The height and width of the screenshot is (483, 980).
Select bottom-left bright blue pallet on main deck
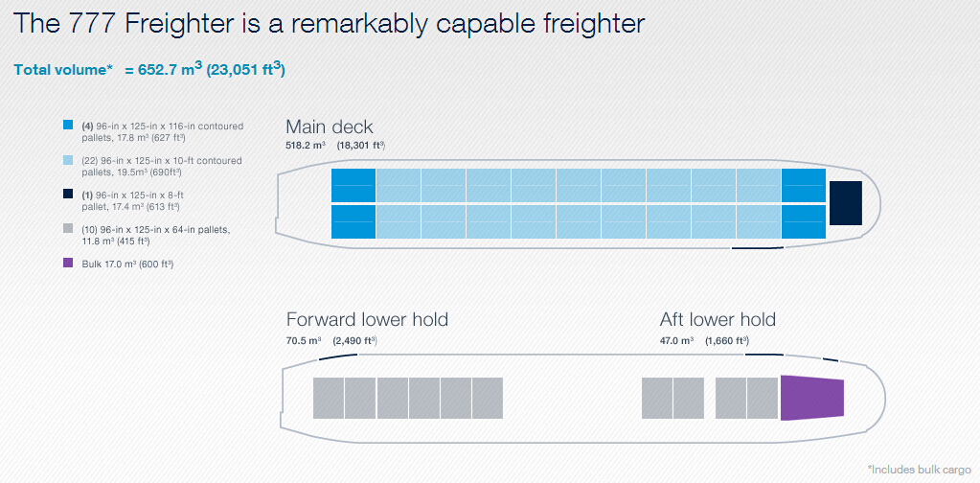(x=353, y=221)
